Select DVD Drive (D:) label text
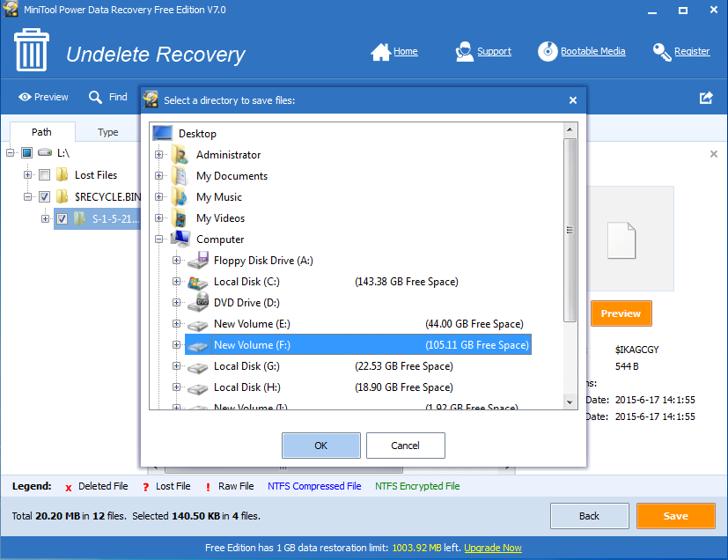Viewport: 728px width, 560px height. [246, 303]
